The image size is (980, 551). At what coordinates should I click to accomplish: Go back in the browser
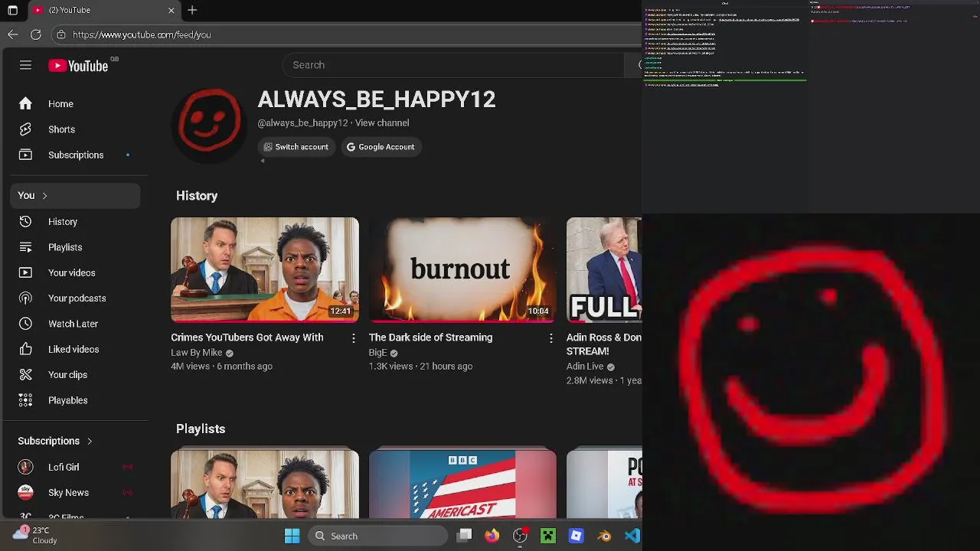point(12,34)
